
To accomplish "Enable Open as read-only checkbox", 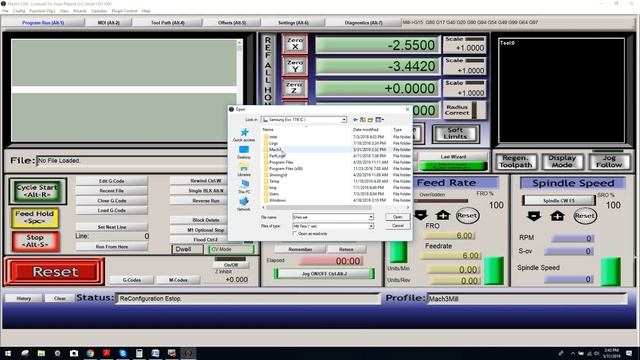I will [294, 233].
